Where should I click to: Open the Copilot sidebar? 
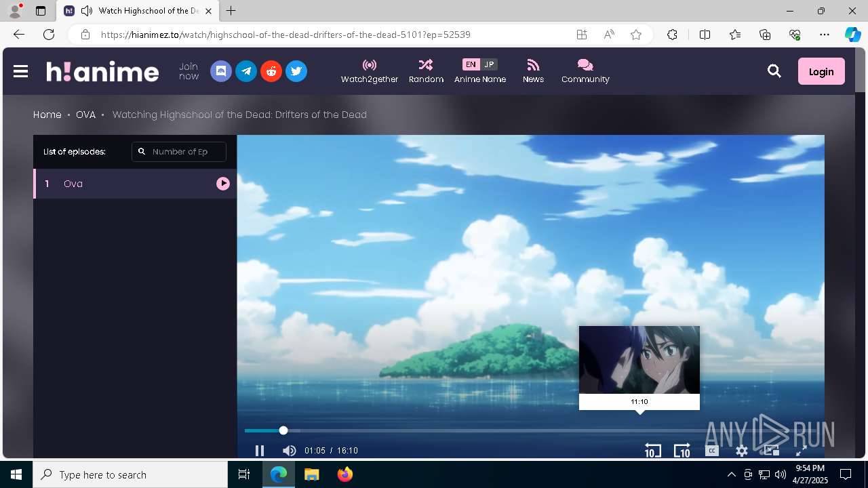coord(853,35)
